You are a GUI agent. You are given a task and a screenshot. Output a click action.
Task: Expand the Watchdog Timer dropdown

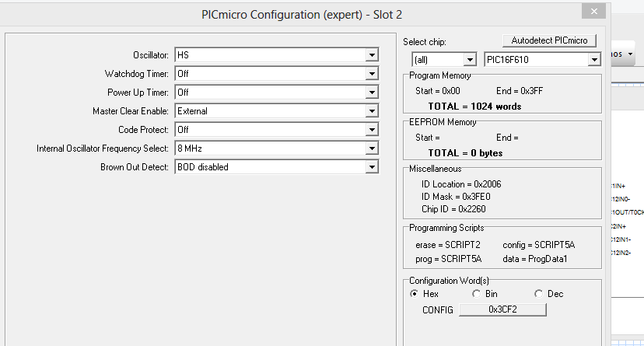(x=372, y=74)
